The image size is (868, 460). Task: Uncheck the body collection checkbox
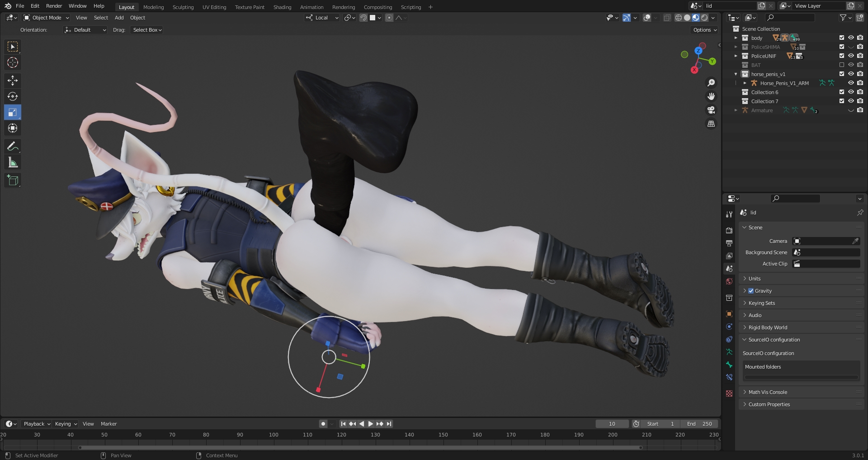tap(842, 38)
